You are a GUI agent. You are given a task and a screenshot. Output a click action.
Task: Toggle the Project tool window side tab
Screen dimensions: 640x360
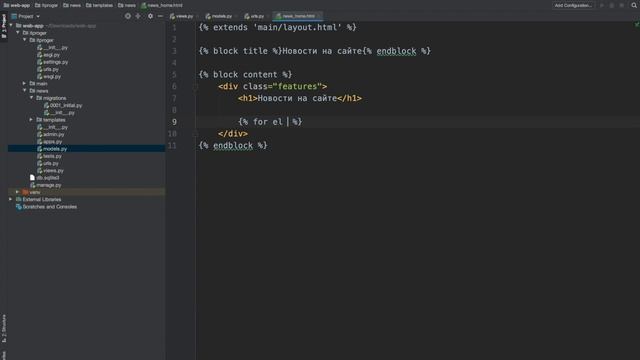4,26
